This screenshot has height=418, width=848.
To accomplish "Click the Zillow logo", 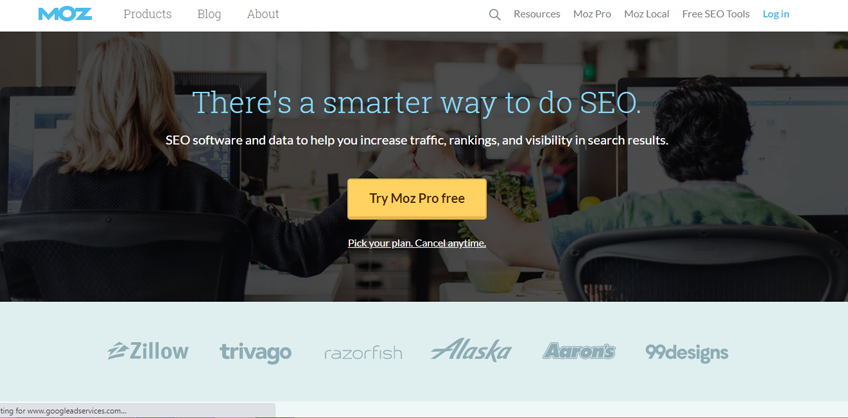I will 148,351.
